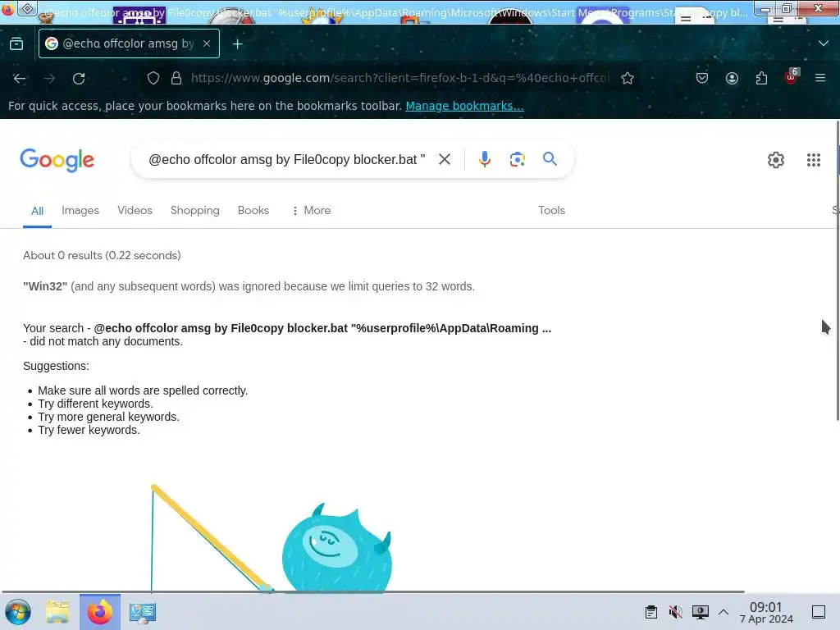Switch to Shopping results tab
840x630 pixels.
[195, 211]
